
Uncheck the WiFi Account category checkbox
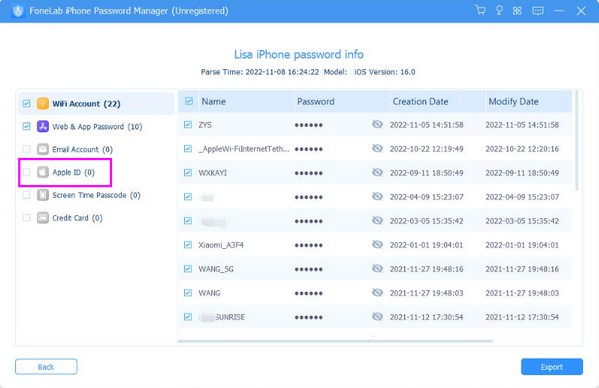tap(26, 103)
